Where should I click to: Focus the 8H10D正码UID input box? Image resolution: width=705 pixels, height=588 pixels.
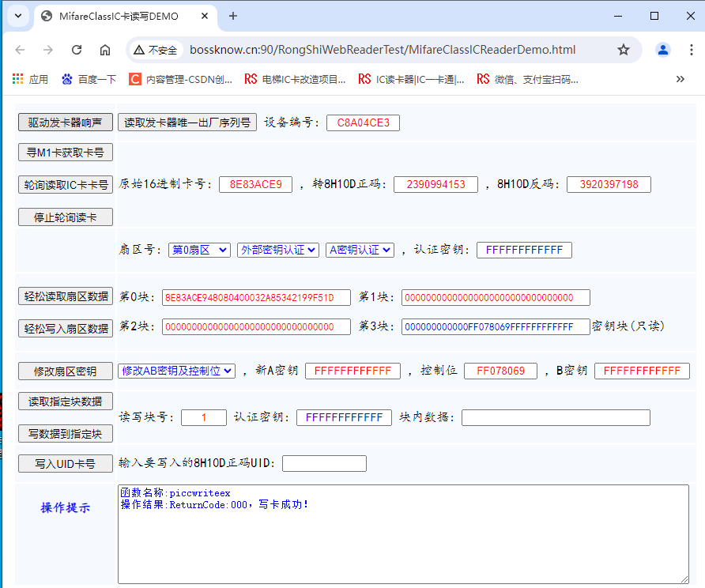coord(324,463)
